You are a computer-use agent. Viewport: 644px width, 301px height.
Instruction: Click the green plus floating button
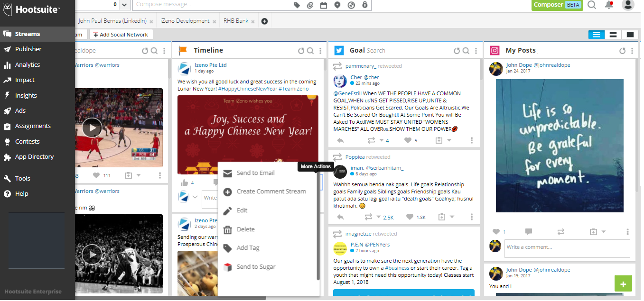pos(623,283)
